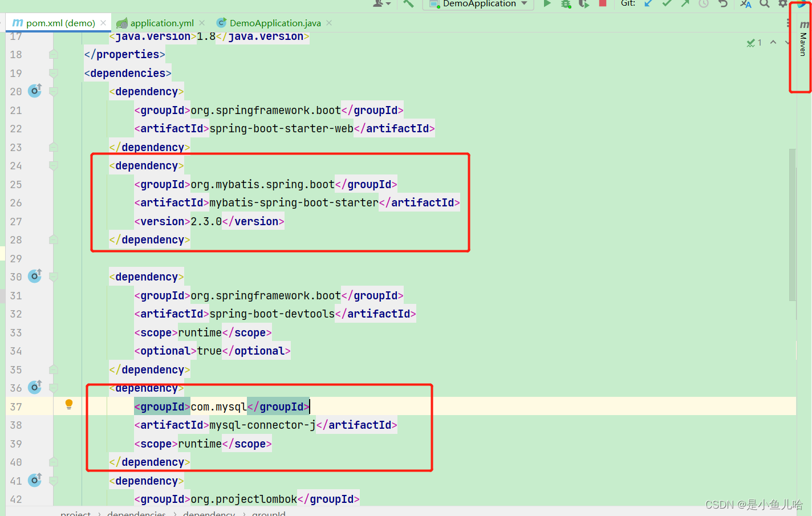
Task: Click line number 29 in the gutter
Action: coord(16,258)
